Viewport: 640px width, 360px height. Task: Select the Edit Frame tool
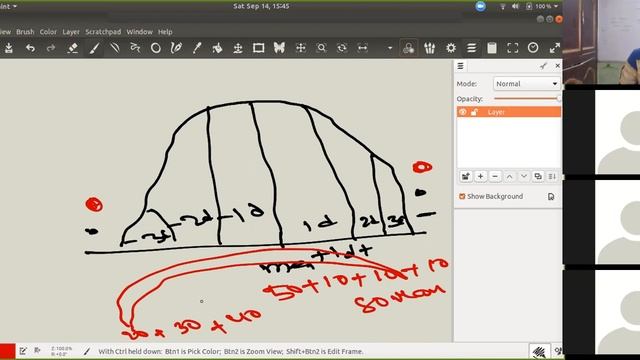[x=258, y=48]
